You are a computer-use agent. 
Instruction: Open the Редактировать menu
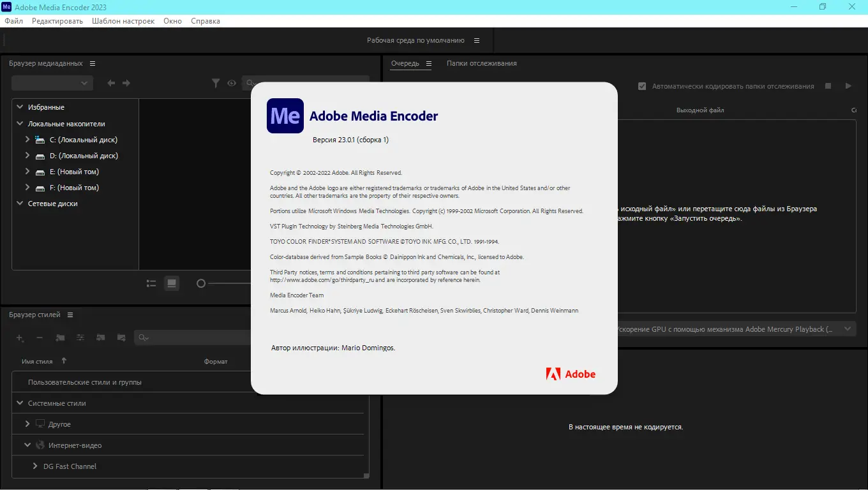click(x=57, y=21)
